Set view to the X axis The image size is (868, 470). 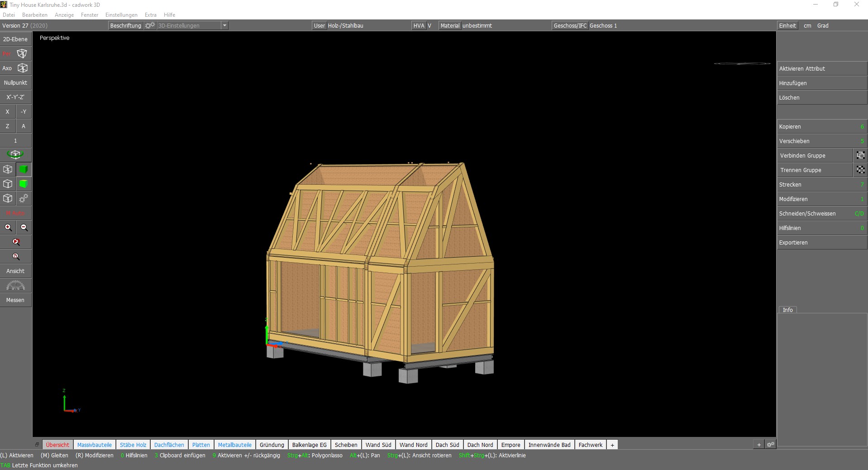pyautogui.click(x=8, y=111)
